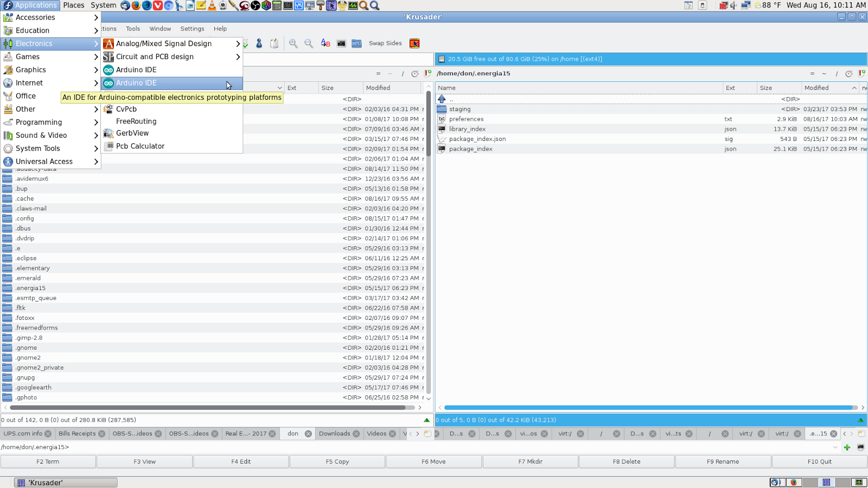Open terminal from Krusader toolbar
Viewport: 868px width, 488px height.
(341, 43)
